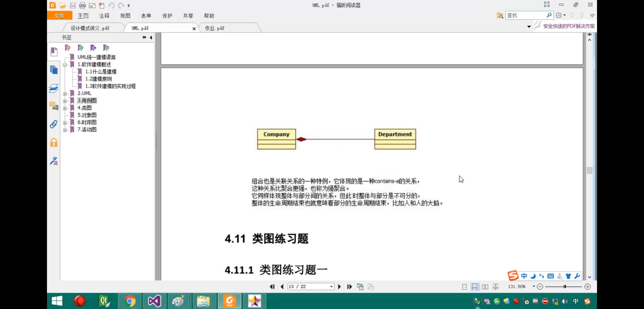Collapse the 1.软件建模概述 bookmark node

pos(65,65)
